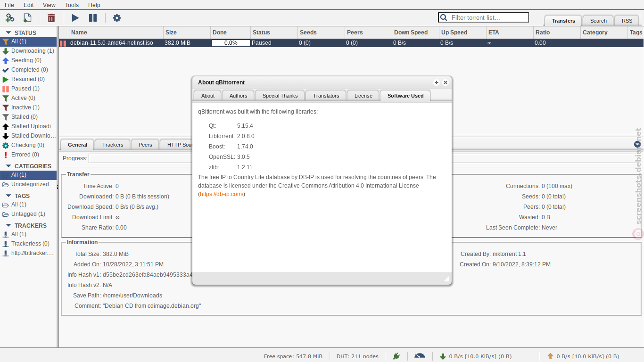Click the red trash Delete torrent icon
The height and width of the screenshot is (362, 644).
tap(51, 18)
